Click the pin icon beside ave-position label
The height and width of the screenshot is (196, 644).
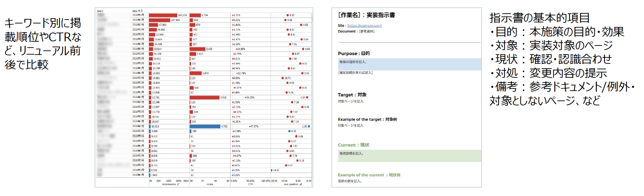[x=301, y=184]
